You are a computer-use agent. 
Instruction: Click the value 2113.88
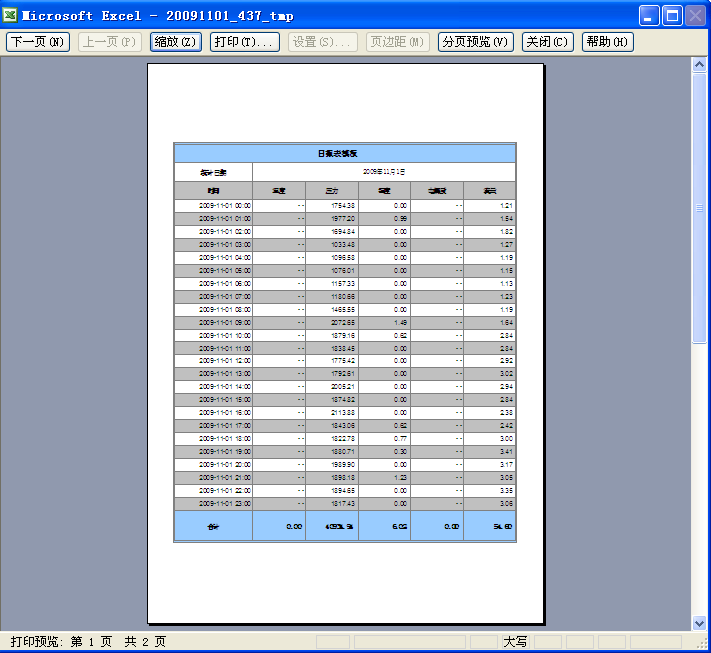point(343,413)
